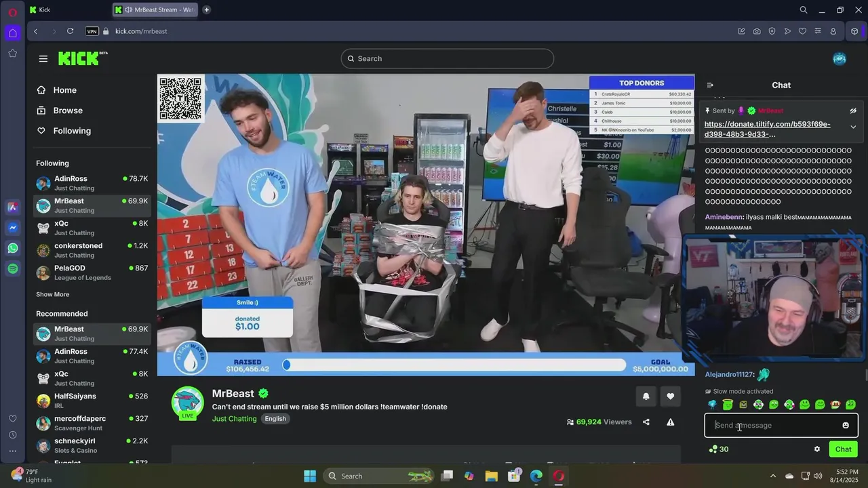
Task: Expand the pinned message chevron
Action: pos(853,127)
